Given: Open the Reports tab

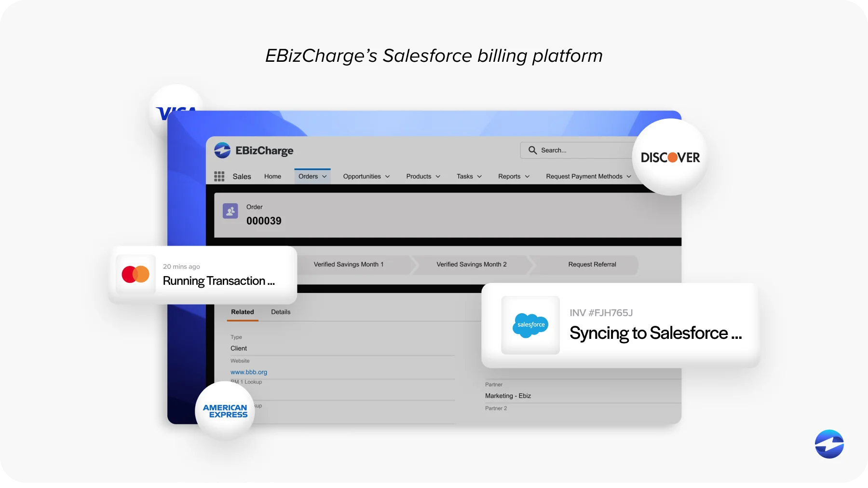Looking at the screenshot, I should pyautogui.click(x=509, y=176).
